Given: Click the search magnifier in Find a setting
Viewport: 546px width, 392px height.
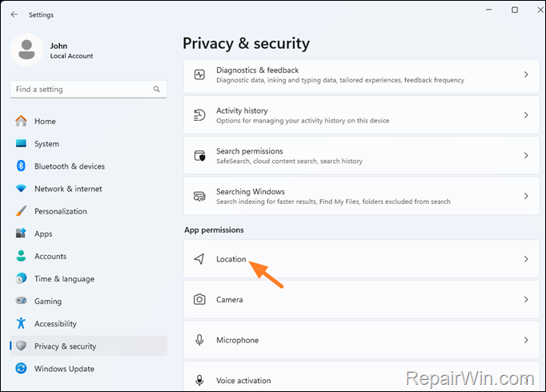Looking at the screenshot, I should tap(156, 90).
